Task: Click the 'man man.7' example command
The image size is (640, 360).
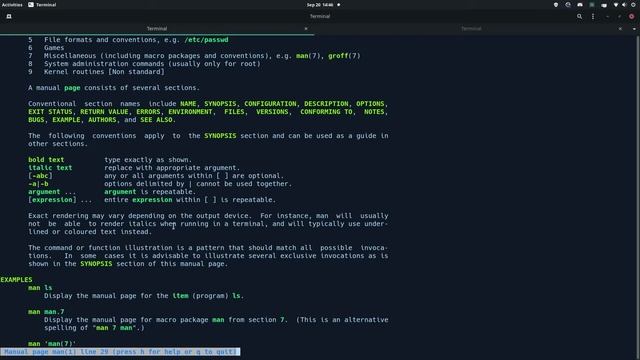Action: tap(46, 312)
